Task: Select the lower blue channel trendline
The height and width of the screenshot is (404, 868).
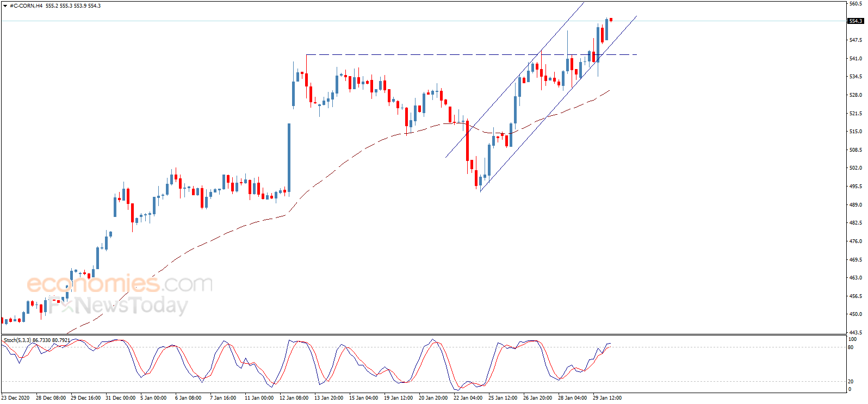Action: click(x=558, y=104)
